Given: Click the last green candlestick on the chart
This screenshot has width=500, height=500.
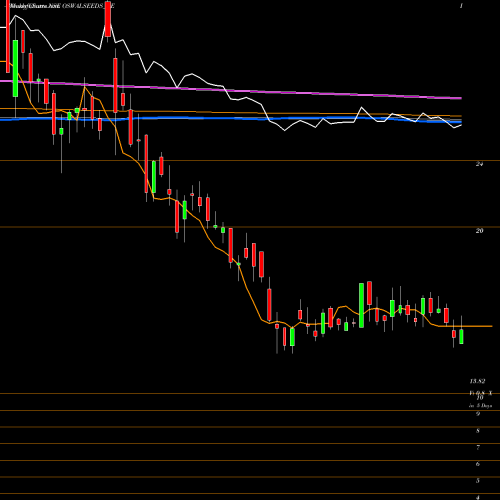Looking at the screenshot, I should pos(461,336).
